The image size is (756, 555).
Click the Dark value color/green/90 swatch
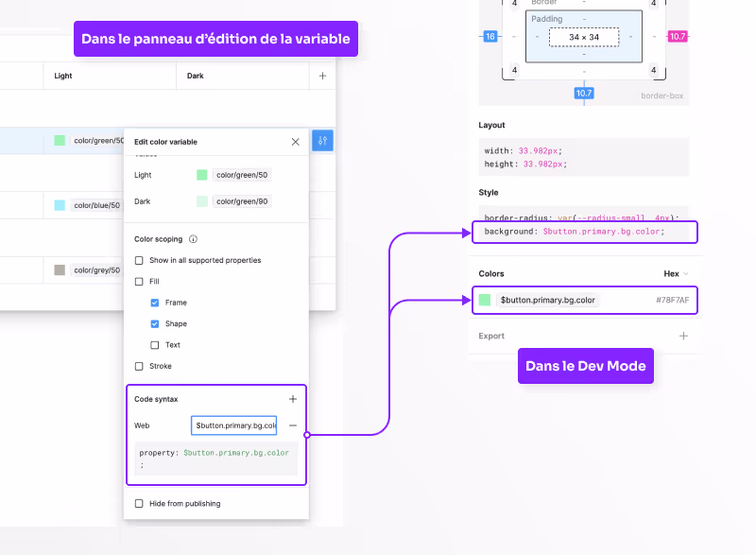coord(202,201)
